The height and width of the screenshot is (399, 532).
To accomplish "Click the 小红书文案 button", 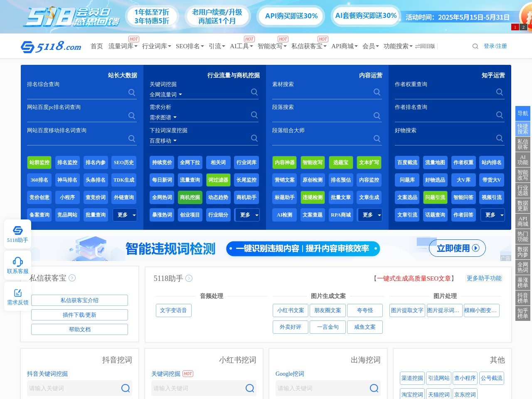I will 291,310.
